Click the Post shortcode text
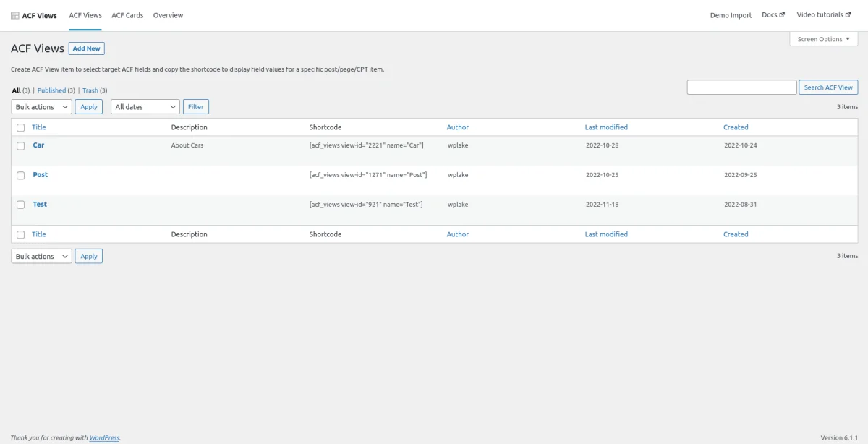The width and height of the screenshot is (868, 444). click(x=368, y=175)
